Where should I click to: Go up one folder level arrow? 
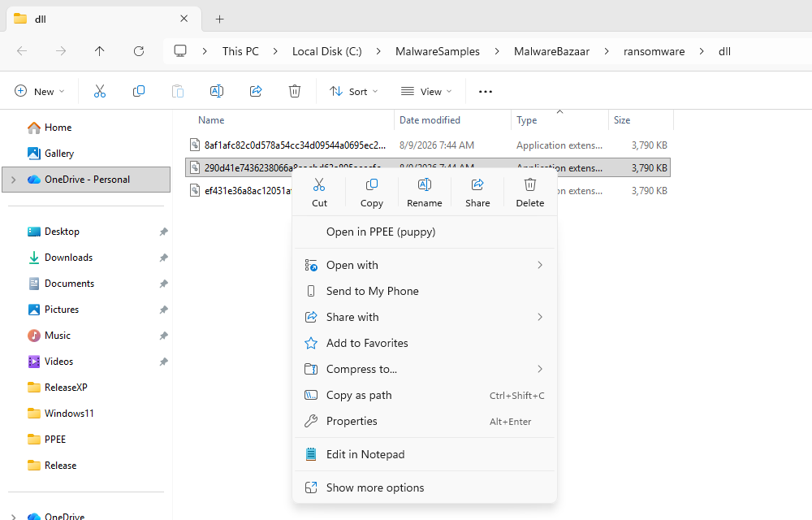[99, 50]
